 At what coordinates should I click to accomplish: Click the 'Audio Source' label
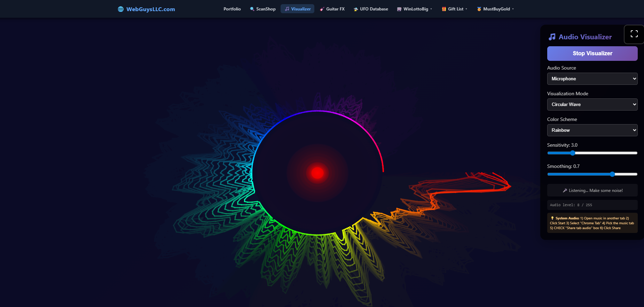point(561,68)
